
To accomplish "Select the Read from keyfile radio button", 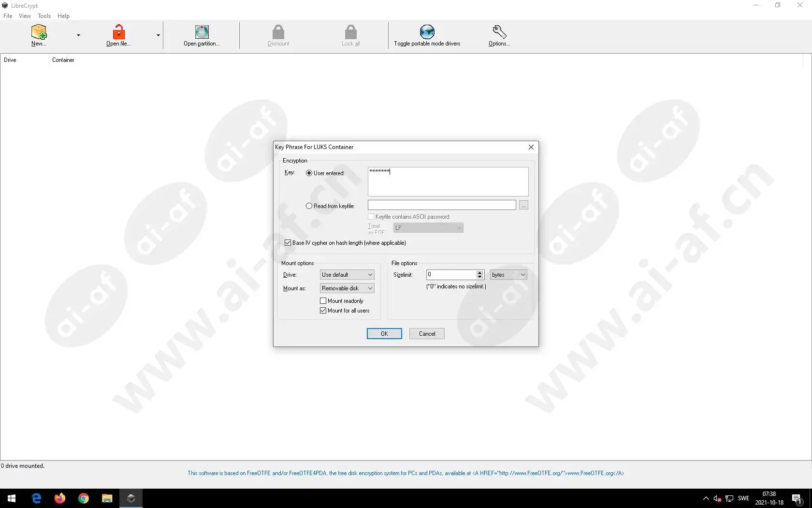I will click(x=309, y=206).
